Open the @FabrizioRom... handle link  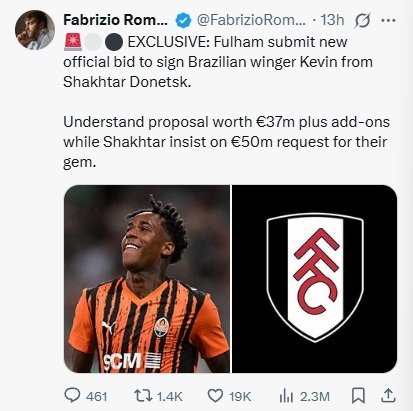pyautogui.click(x=251, y=20)
